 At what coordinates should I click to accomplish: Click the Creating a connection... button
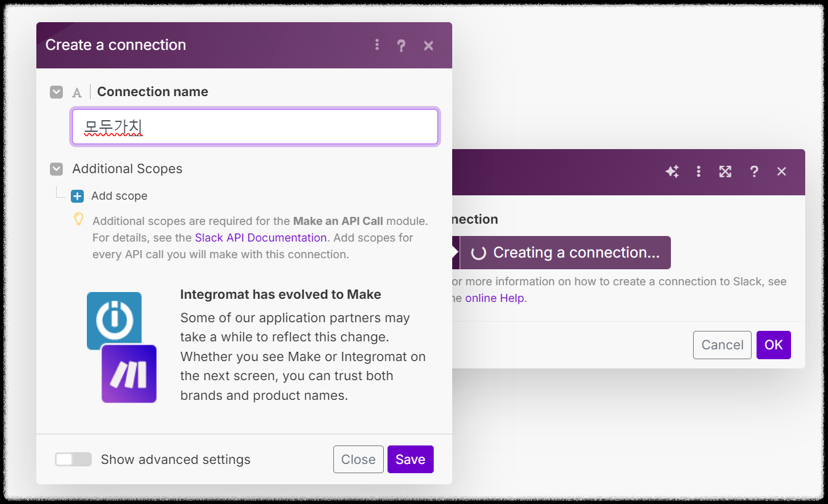(565, 253)
